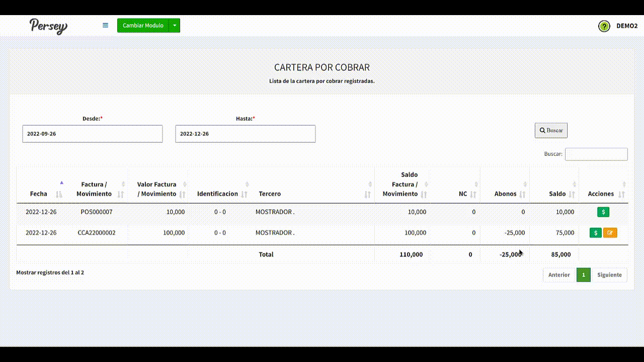Expand the Cambiar Modulo dropdown arrow
This screenshot has width=644, height=362.
174,26
